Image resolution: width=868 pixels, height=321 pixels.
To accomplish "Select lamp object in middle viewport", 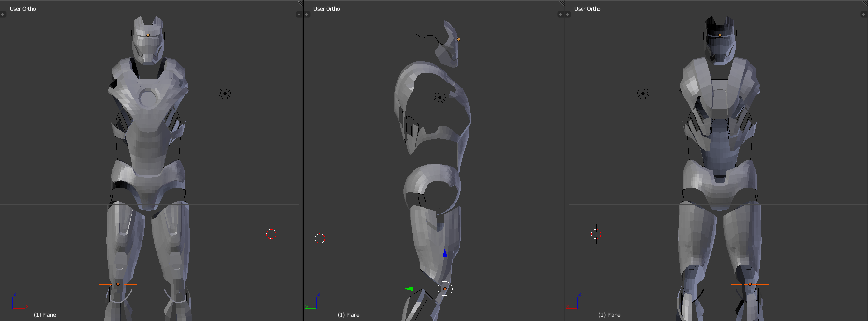I will [x=440, y=98].
